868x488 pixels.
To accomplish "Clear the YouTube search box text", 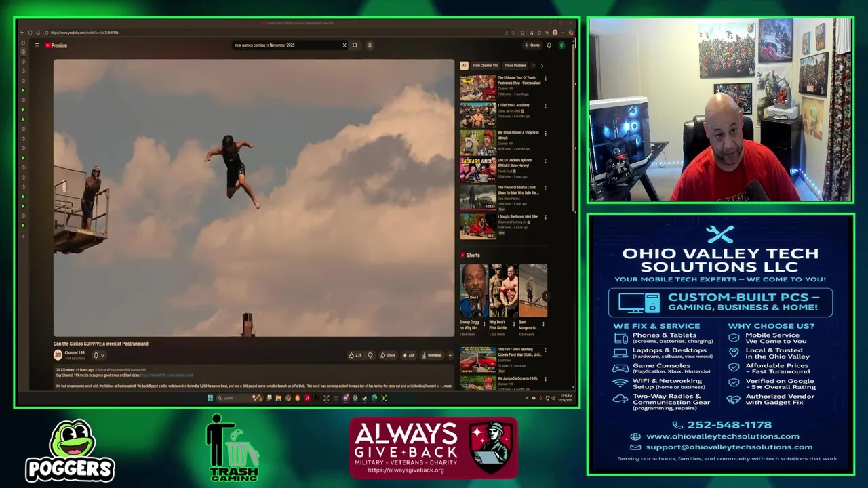I will [x=344, y=45].
